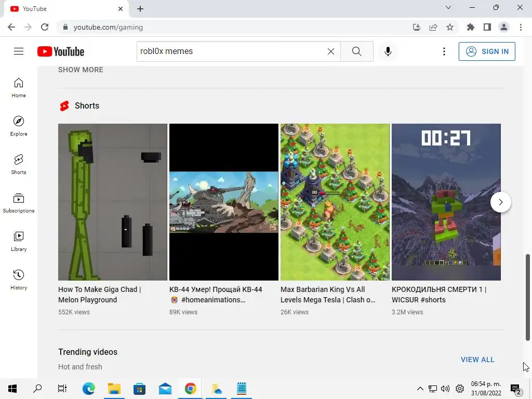
Task: Open Explore in sidebar
Action: point(19,126)
